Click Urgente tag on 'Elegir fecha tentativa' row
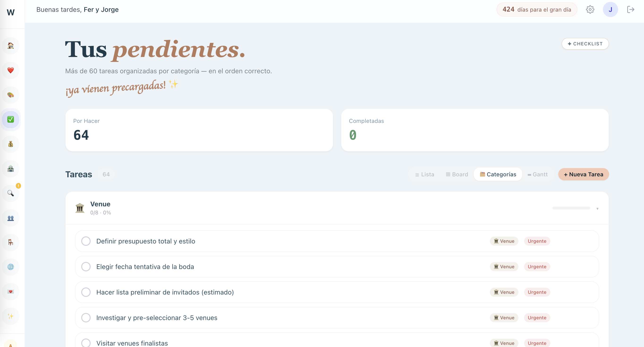644x347 pixels. coord(537,267)
